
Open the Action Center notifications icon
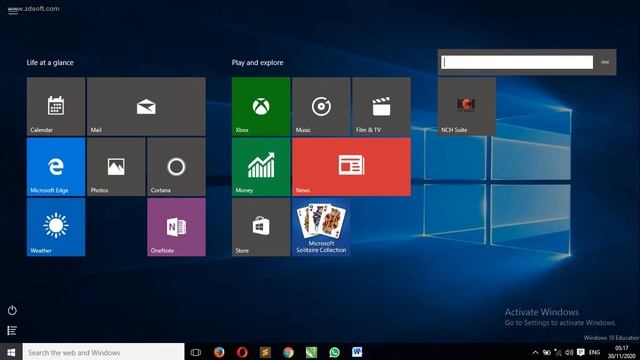(580, 352)
